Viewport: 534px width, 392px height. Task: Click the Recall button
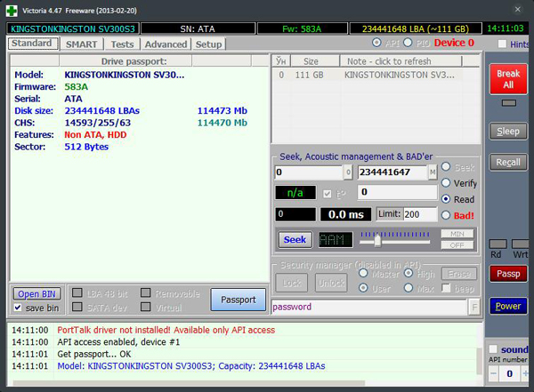point(508,163)
